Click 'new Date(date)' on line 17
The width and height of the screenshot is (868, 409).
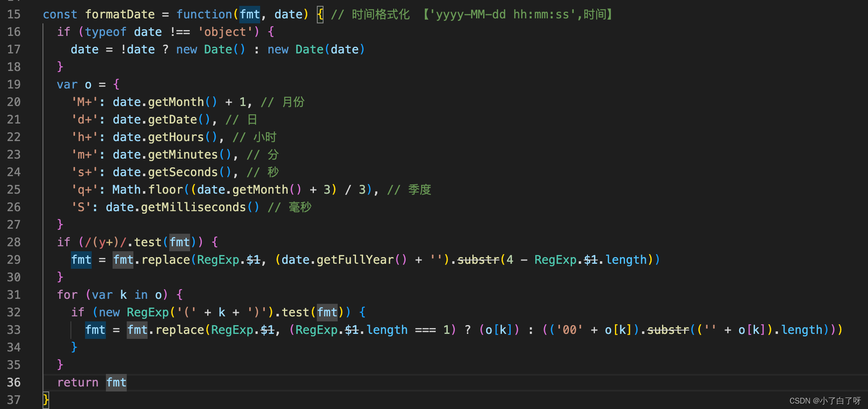point(316,49)
